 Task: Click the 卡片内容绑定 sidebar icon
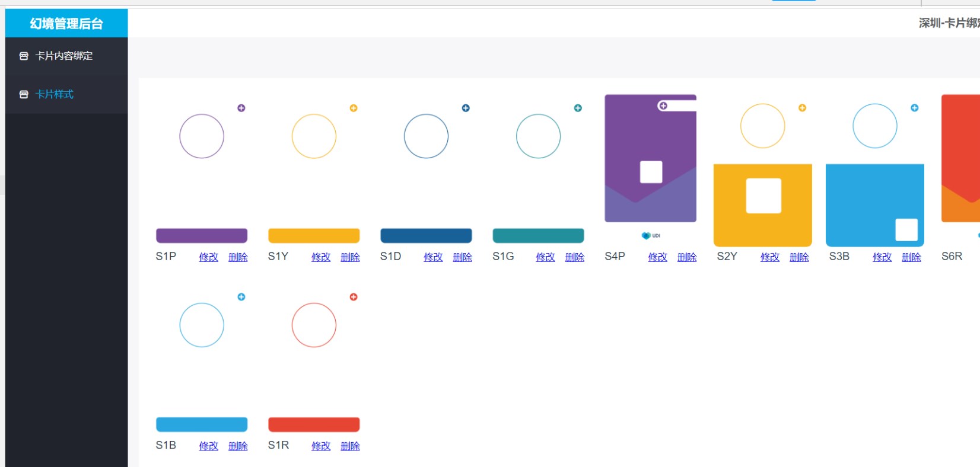[x=24, y=56]
